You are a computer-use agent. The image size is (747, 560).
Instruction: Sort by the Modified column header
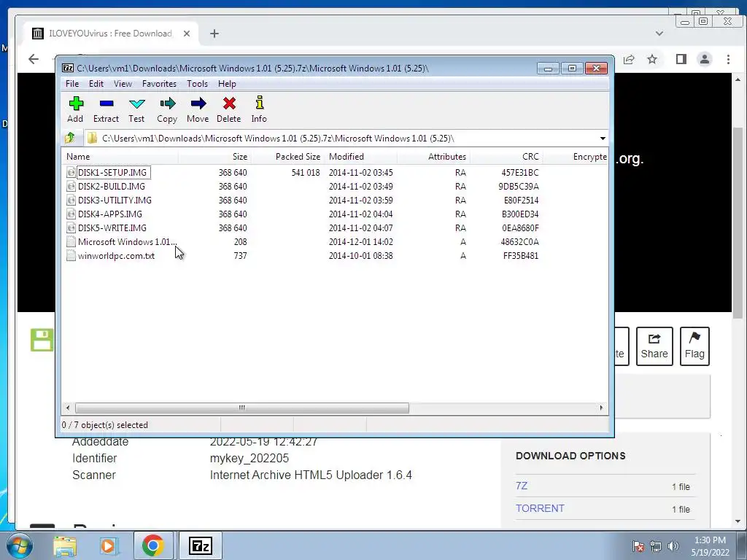click(360, 157)
